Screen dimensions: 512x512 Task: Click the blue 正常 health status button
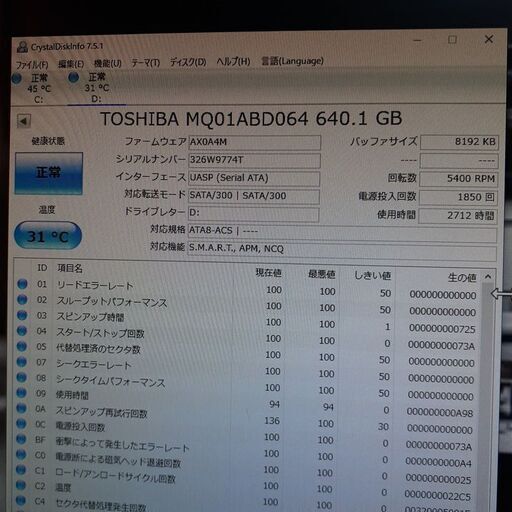coord(49,173)
